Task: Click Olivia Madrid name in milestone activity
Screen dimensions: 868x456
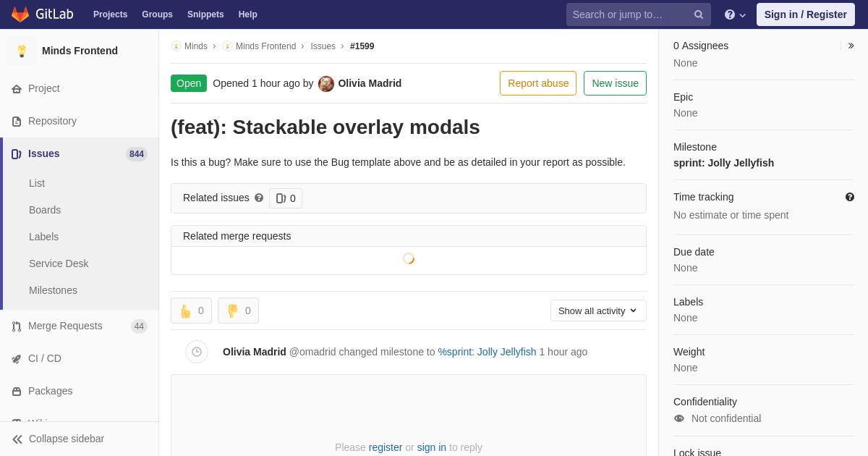Action: tap(255, 352)
